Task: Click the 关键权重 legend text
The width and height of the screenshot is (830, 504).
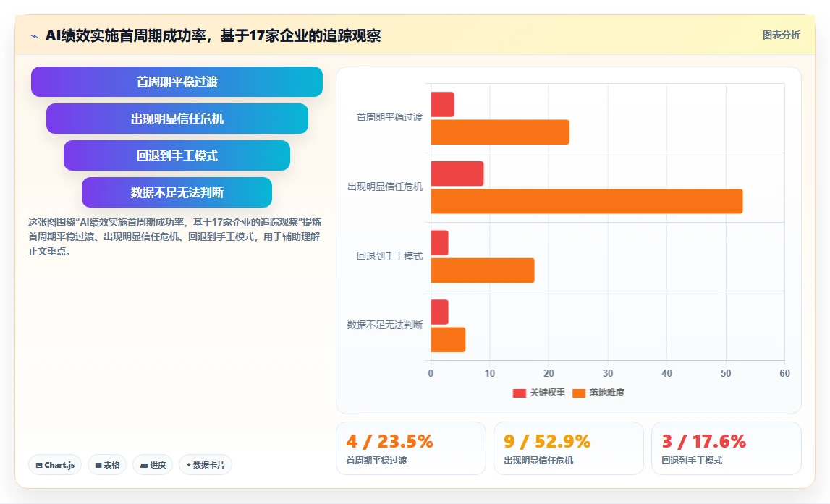Action: click(x=547, y=393)
